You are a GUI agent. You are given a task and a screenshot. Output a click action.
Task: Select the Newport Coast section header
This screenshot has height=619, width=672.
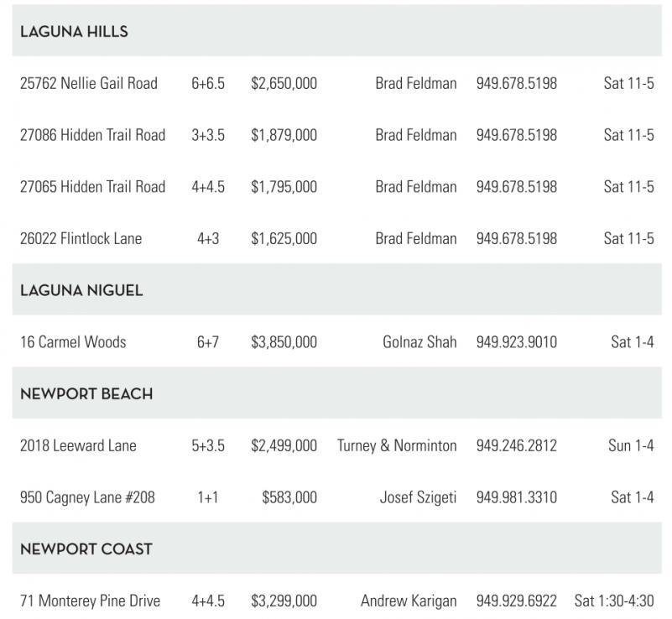click(86, 549)
